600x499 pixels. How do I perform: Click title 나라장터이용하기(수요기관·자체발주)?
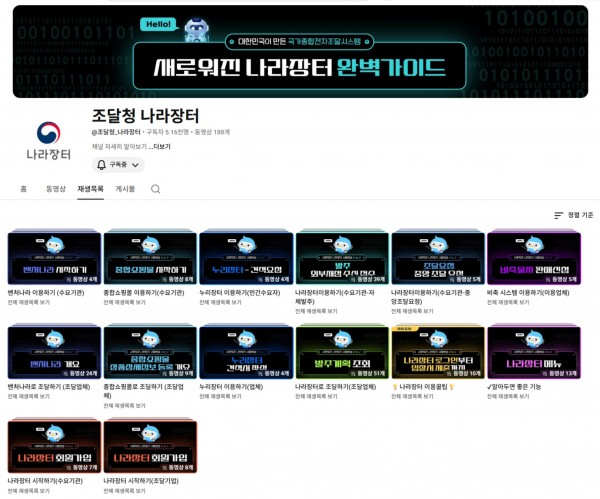[335, 297]
